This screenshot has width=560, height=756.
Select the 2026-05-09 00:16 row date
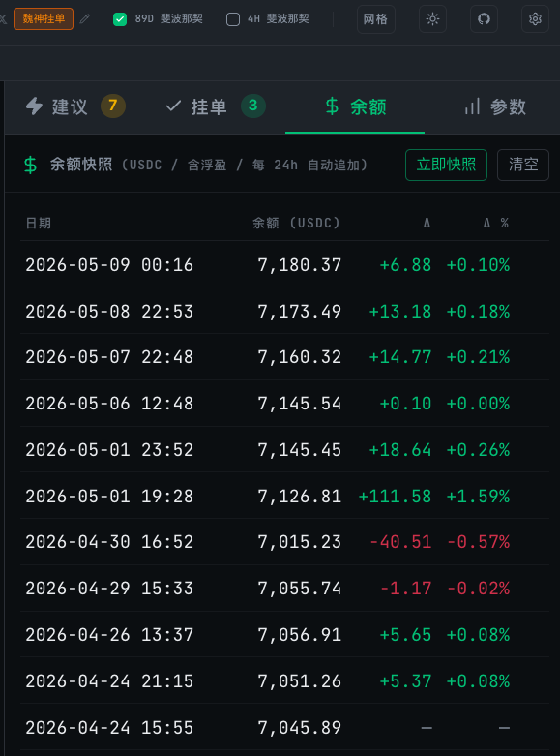[109, 264]
